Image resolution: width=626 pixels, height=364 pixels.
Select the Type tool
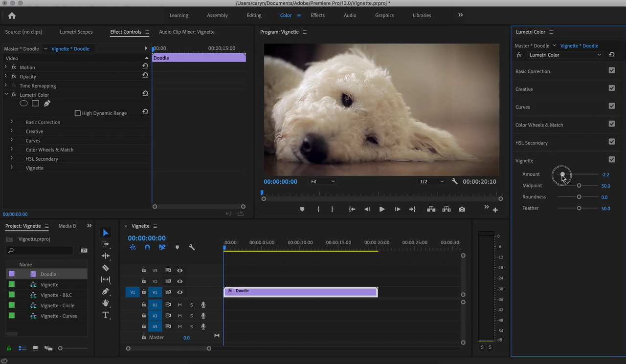[106, 315]
